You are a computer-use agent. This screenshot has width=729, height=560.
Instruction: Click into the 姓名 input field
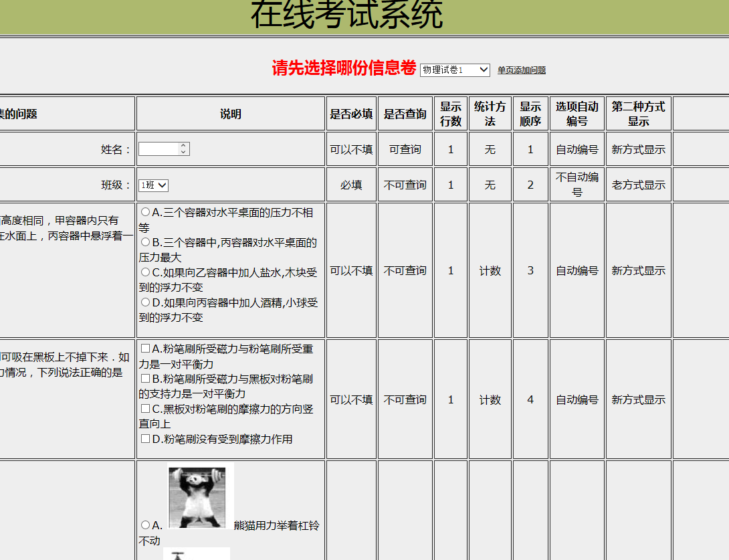(159, 149)
